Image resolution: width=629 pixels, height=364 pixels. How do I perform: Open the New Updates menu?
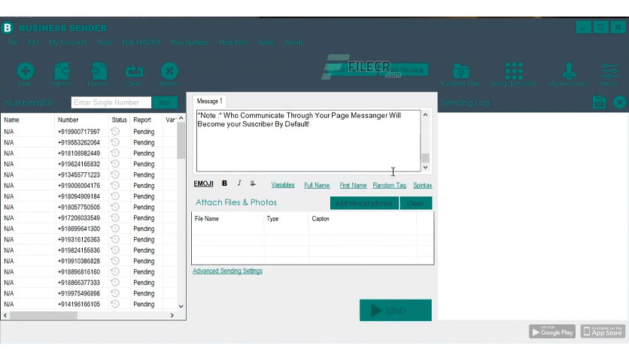190,42
